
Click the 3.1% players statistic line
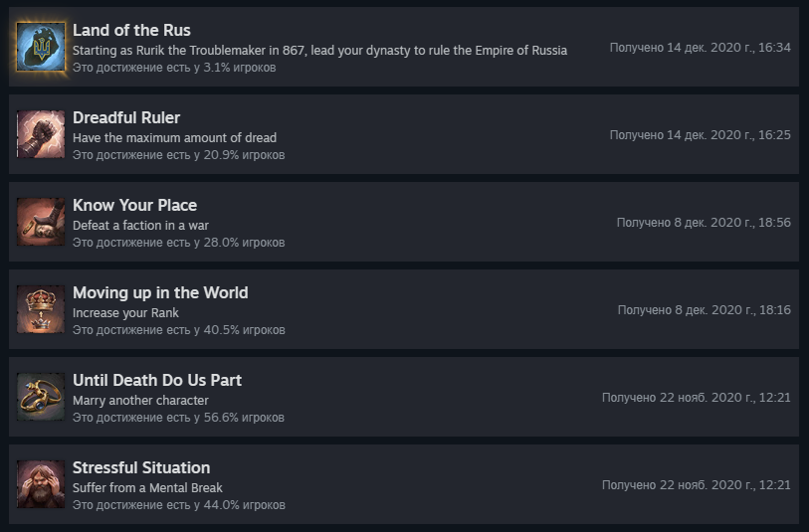tap(174, 68)
